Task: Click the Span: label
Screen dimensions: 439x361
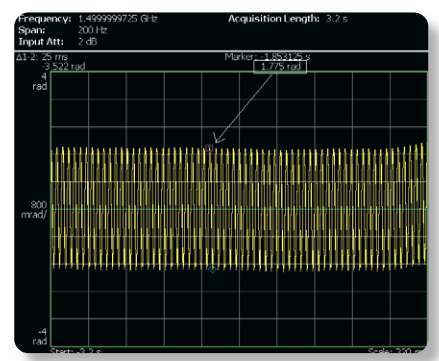Action: 32,30
